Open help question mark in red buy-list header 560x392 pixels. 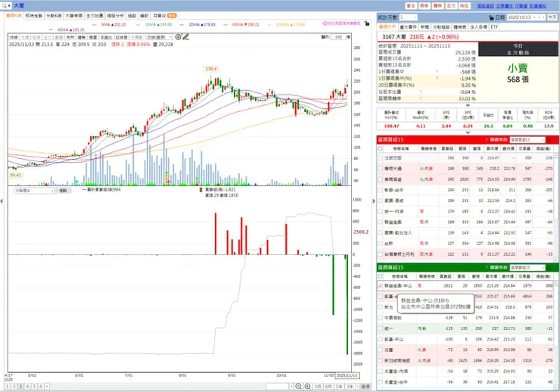click(x=487, y=139)
